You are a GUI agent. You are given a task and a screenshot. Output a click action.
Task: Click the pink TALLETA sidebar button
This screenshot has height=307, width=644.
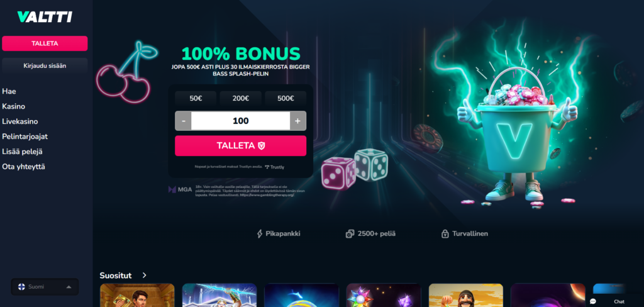45,43
